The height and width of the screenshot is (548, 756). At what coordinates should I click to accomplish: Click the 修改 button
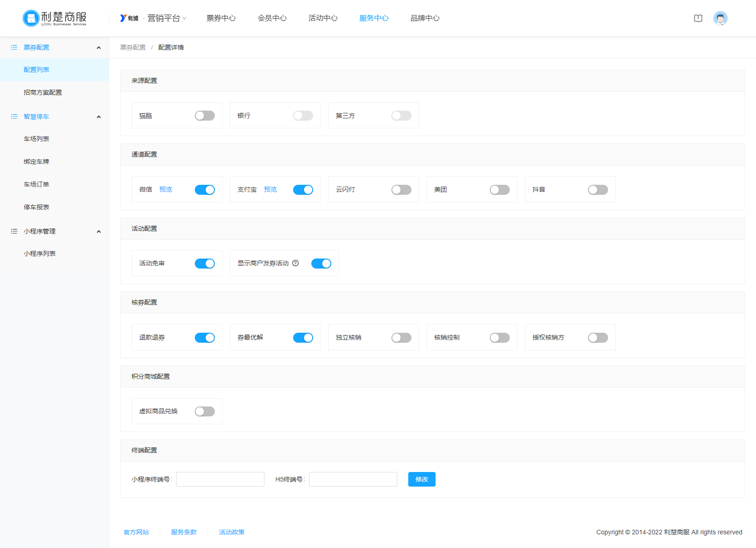[x=422, y=479]
